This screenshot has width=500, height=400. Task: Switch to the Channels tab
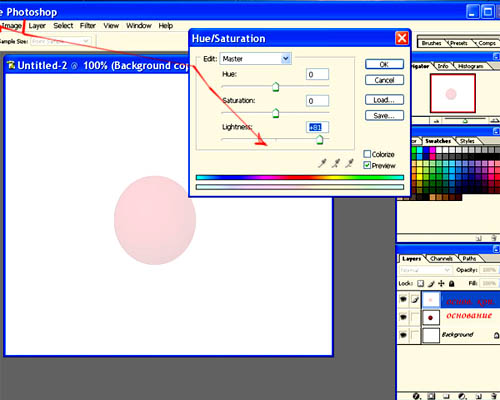click(x=441, y=258)
